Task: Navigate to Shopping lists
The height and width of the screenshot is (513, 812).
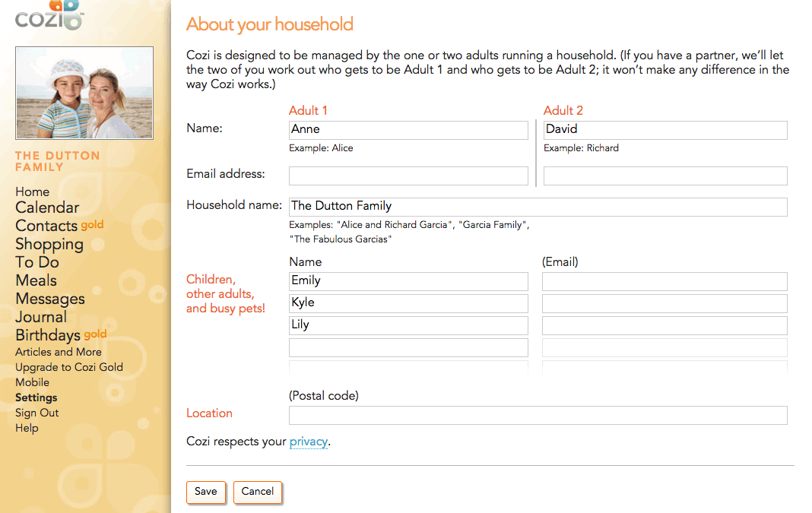Action: [49, 244]
